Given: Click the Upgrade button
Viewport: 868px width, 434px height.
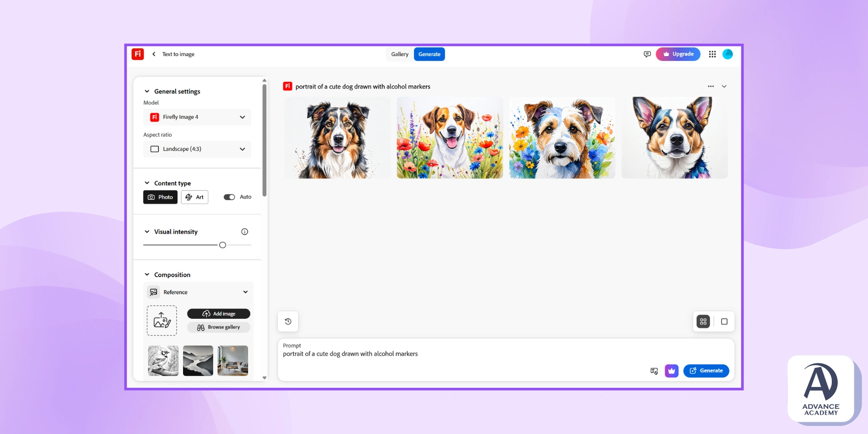Looking at the screenshot, I should pos(678,54).
